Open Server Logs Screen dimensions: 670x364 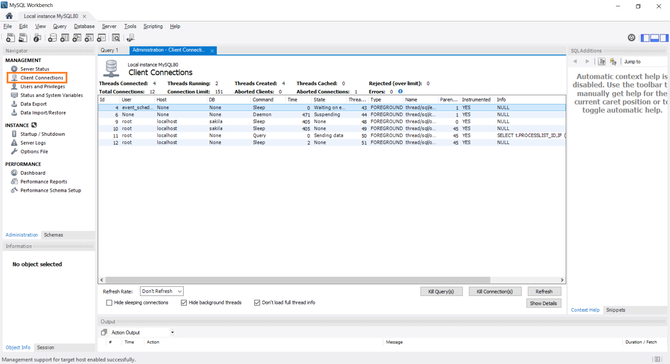(x=33, y=143)
